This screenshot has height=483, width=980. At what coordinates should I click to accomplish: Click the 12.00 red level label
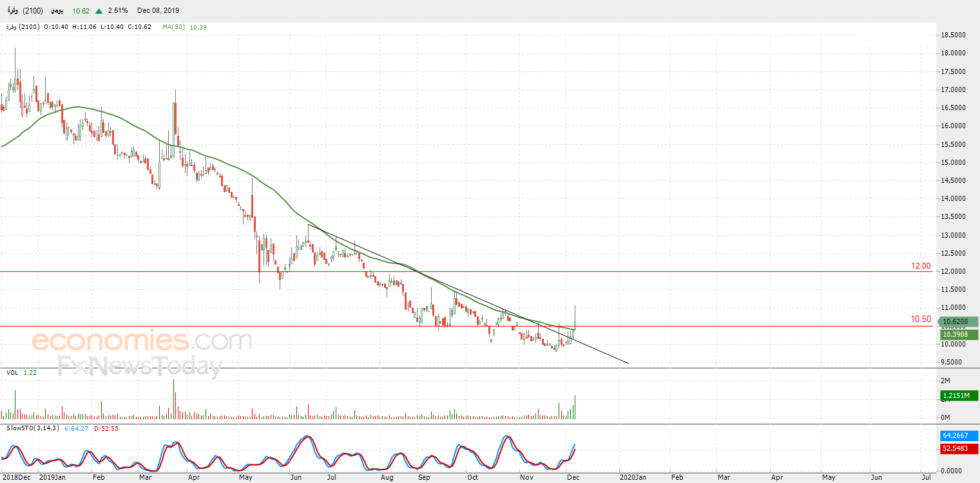pos(921,265)
